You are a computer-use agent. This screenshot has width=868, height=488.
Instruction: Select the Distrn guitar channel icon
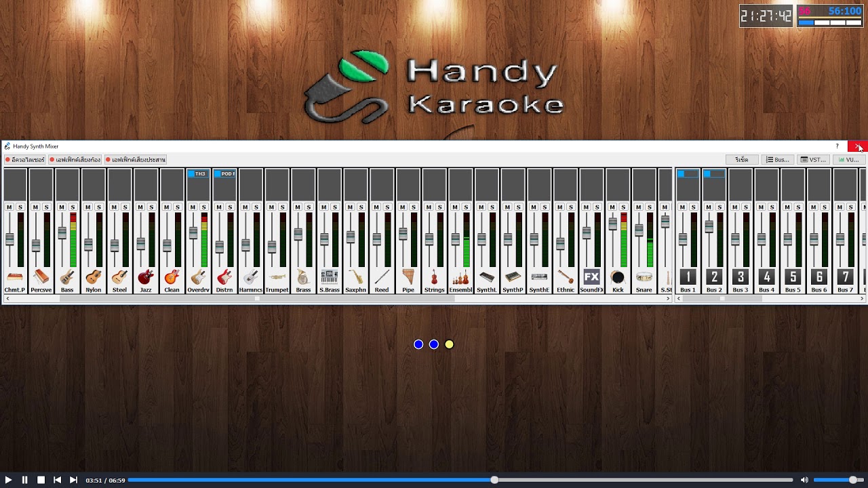[224, 277]
